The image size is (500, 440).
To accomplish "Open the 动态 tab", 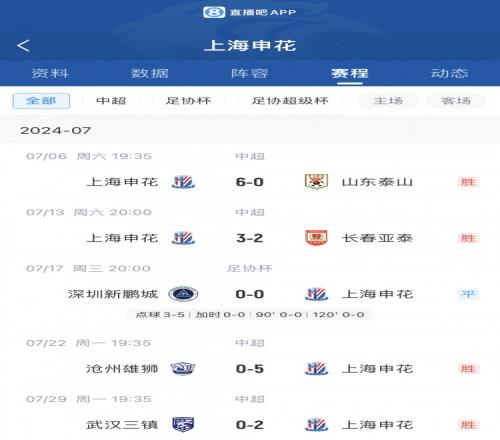I will point(450,73).
